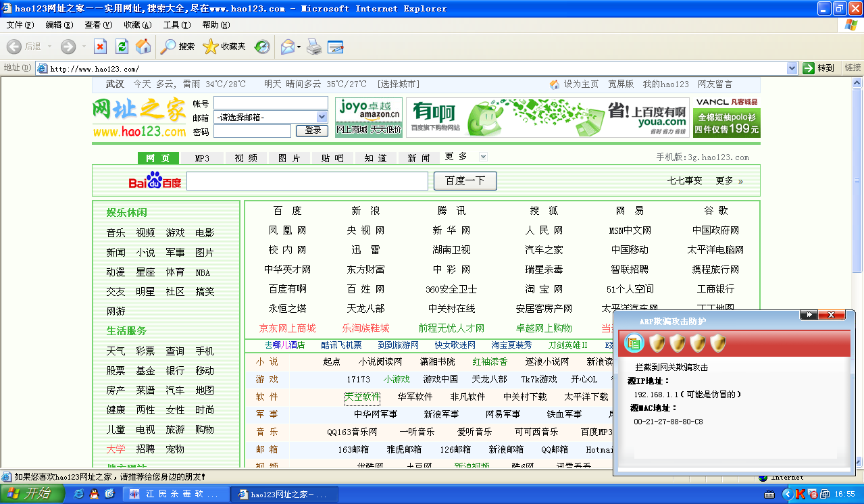Click the network connection tray icon
Image resolution: width=864 pixels, height=504 pixels.
(825, 495)
